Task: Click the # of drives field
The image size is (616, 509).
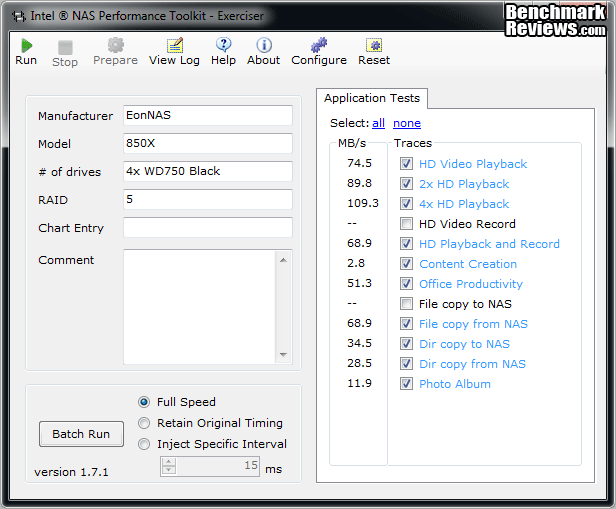Action: click(x=208, y=171)
